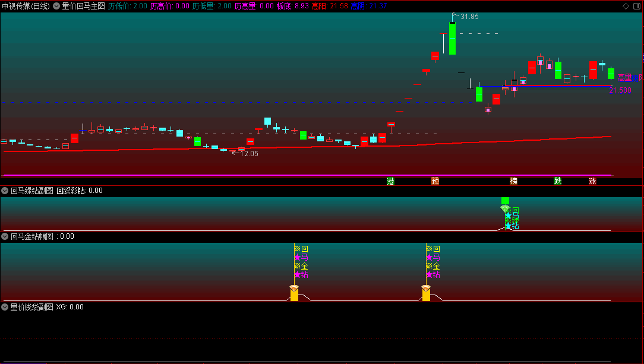Image resolution: width=644 pixels, height=364 pixels.
Task: Click the XG: 0.00 value
Action: tap(70, 307)
